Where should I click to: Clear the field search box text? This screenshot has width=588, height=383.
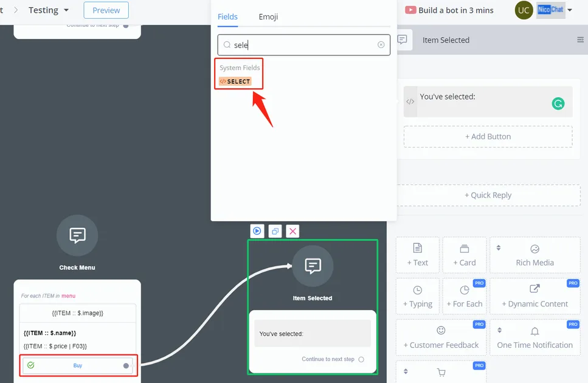click(x=381, y=44)
